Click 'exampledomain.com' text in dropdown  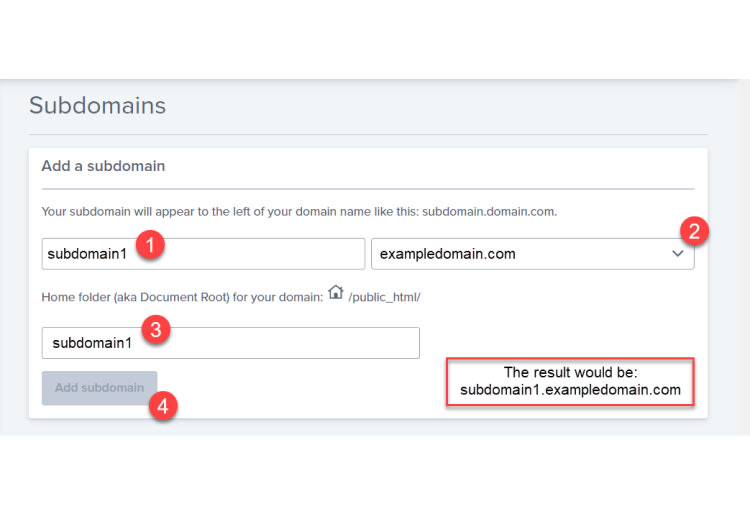(x=448, y=254)
